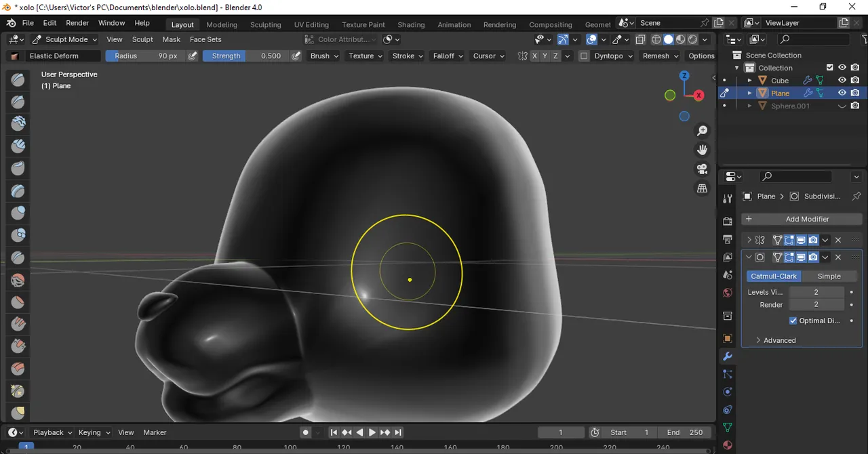
Task: Remove the Subdivision modifier with X
Action: coord(838,257)
